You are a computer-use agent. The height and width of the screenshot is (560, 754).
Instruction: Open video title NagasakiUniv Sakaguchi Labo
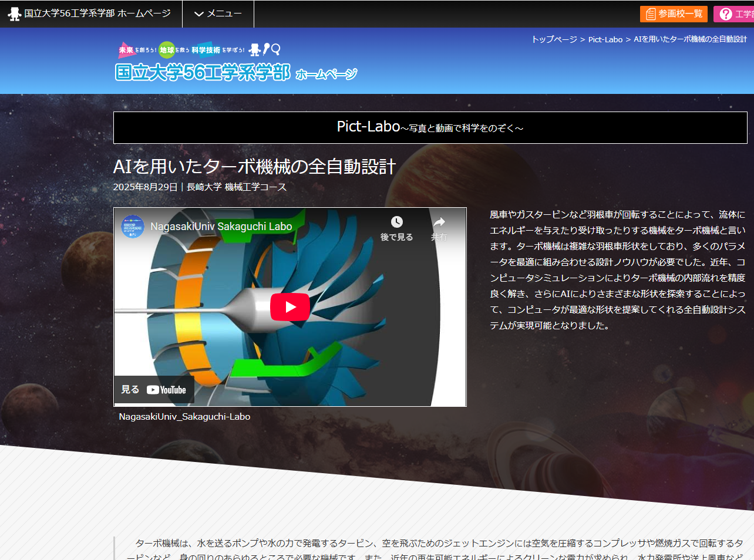click(x=221, y=227)
